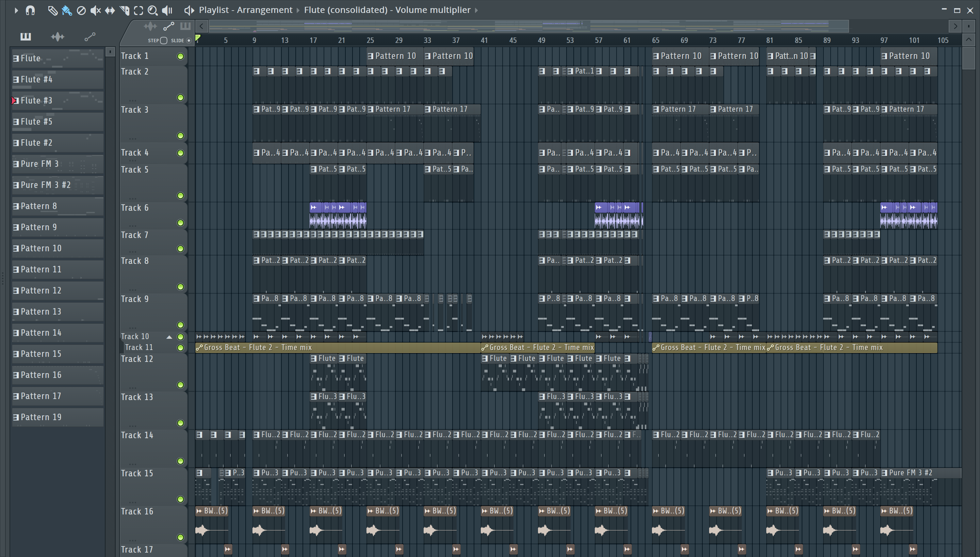This screenshot has height=557, width=980.
Task: Select the Paint brush tool
Action: (67, 10)
